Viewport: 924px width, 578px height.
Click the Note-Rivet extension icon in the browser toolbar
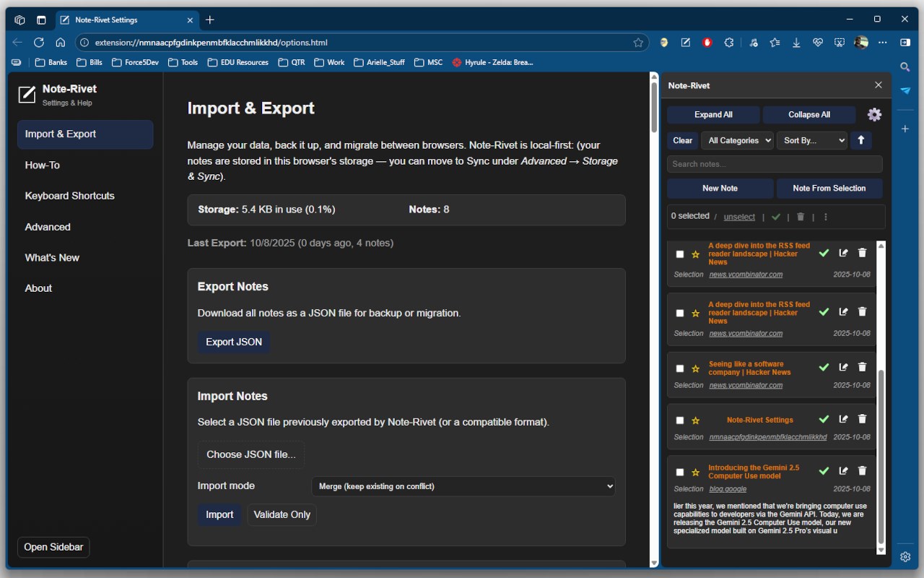[x=686, y=43]
